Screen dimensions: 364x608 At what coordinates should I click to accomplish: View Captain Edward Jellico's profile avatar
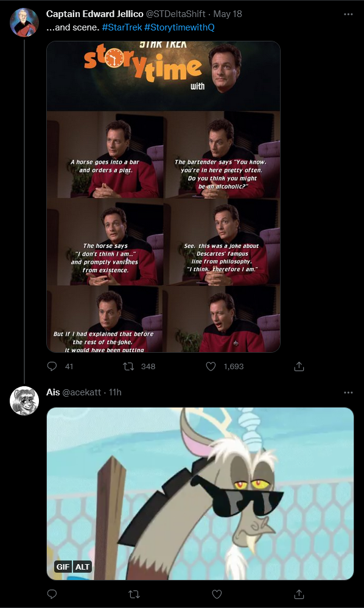(24, 22)
